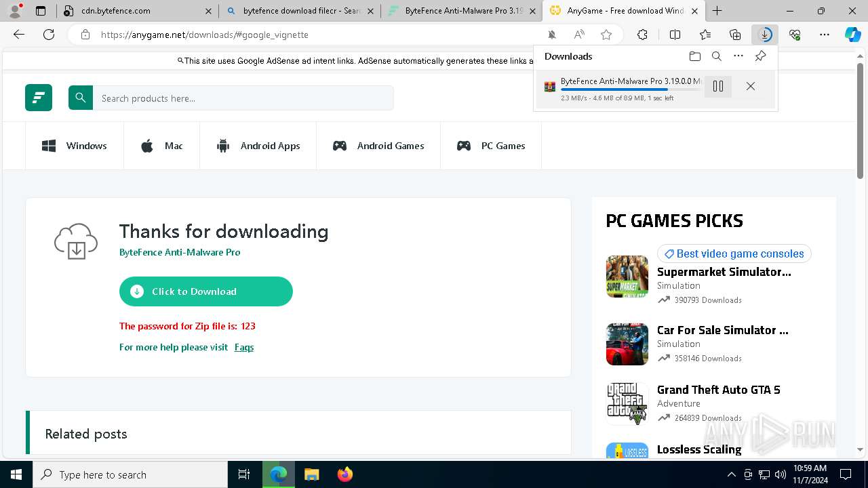
Task: Click the download progress bar
Action: pyautogui.click(x=631, y=89)
